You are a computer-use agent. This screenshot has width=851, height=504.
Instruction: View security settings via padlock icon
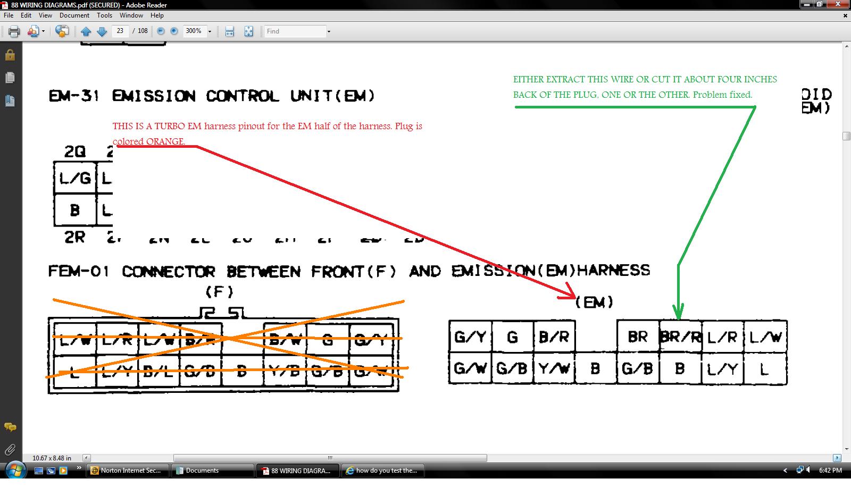coord(10,55)
